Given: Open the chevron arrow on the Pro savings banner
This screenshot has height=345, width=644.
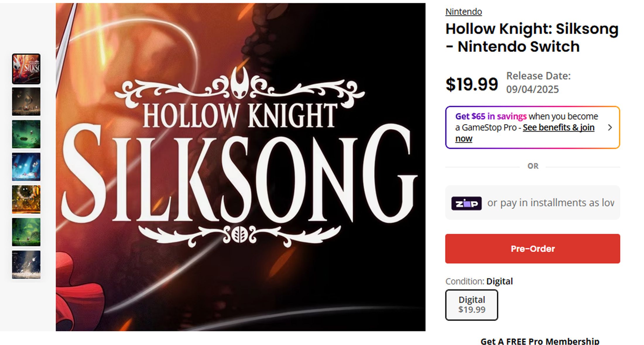Looking at the screenshot, I should point(610,127).
